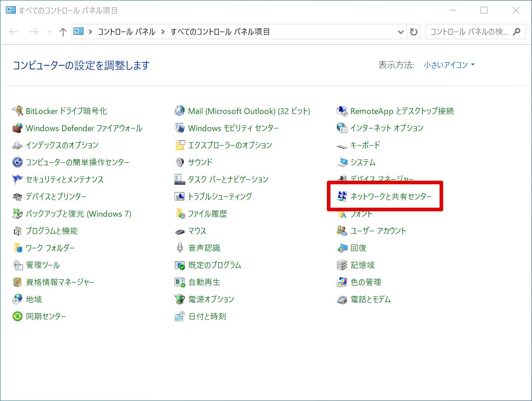
Task: Open the プログラムと機能 link
Action: 51,231
